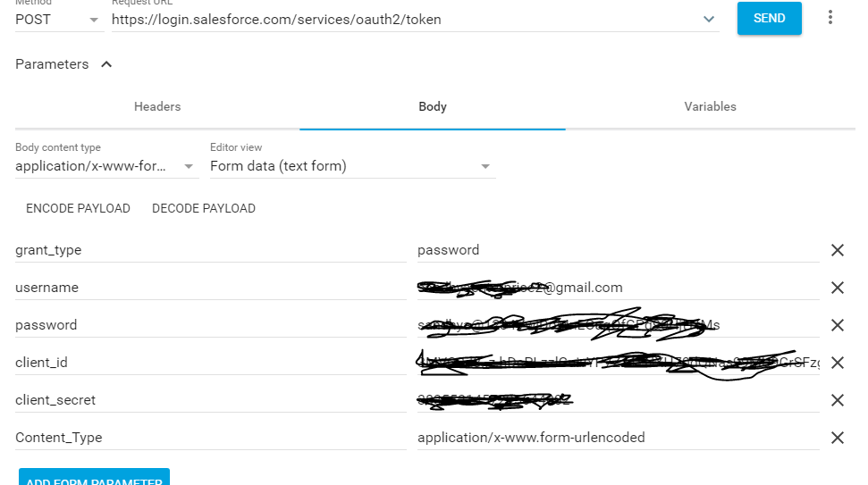This screenshot has width=868, height=485.
Task: Switch to the Headers tab
Action: click(157, 107)
